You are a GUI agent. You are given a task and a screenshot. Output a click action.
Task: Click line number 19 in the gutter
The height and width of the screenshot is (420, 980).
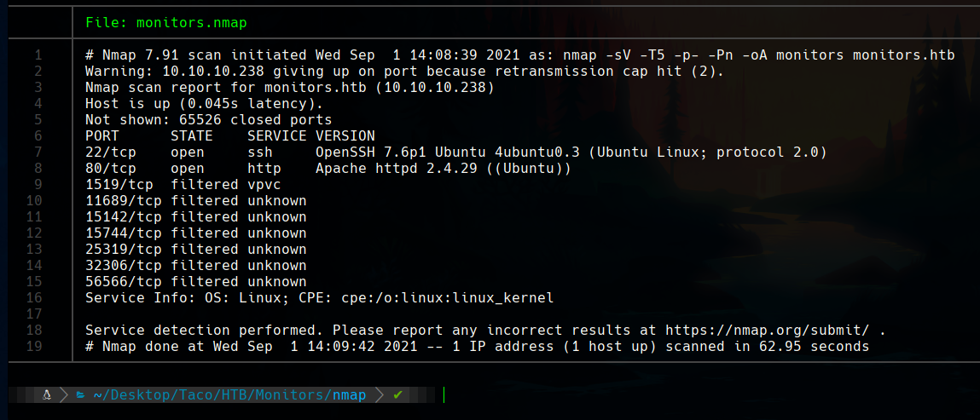(35, 347)
